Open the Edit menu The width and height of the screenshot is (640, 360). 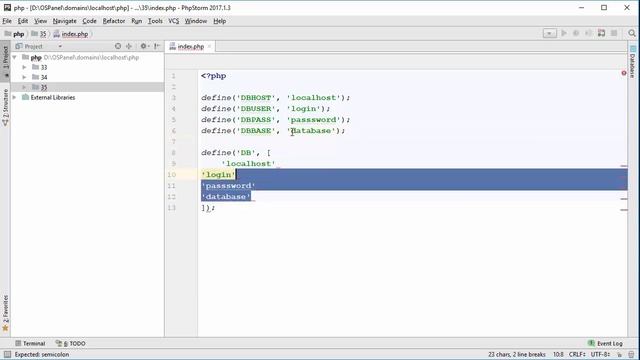pos(23,21)
